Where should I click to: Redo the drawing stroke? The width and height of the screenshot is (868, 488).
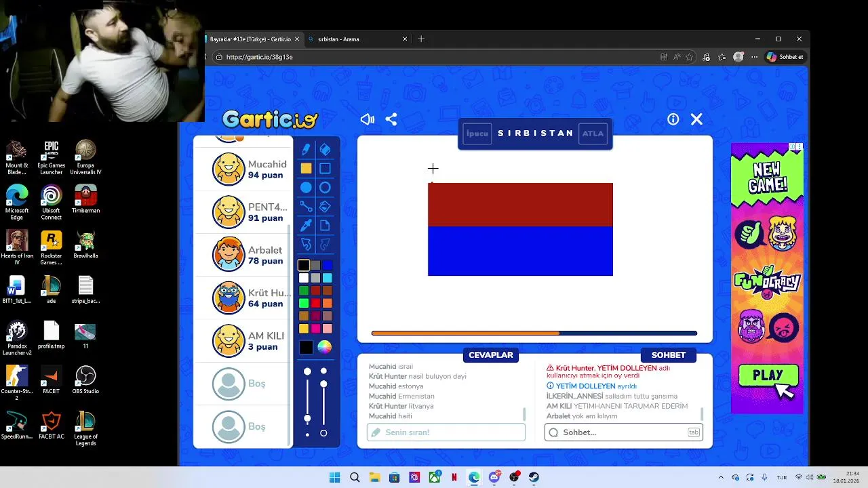point(325,244)
